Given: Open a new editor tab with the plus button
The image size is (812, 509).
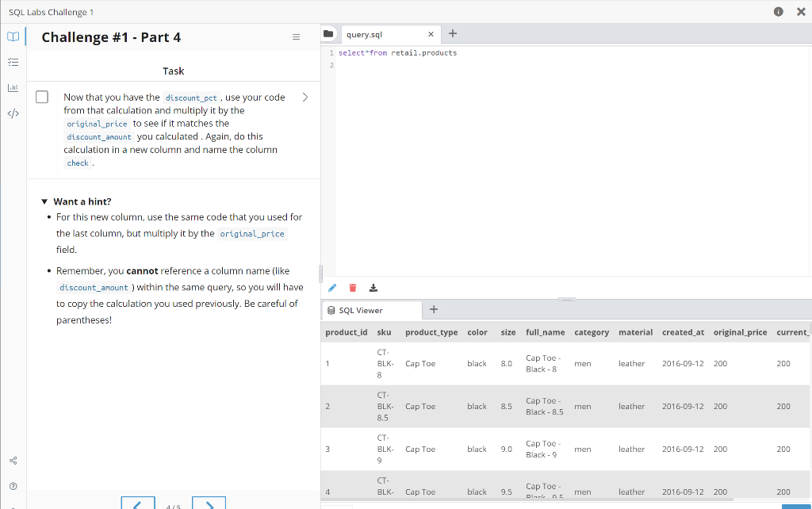Looking at the screenshot, I should [x=452, y=33].
